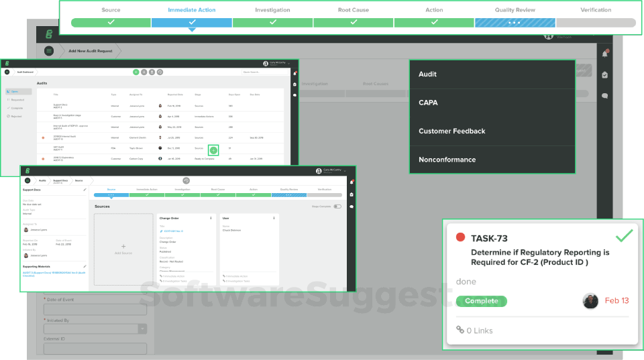Open the Support Docs AUDIT-3 row

coord(160,106)
